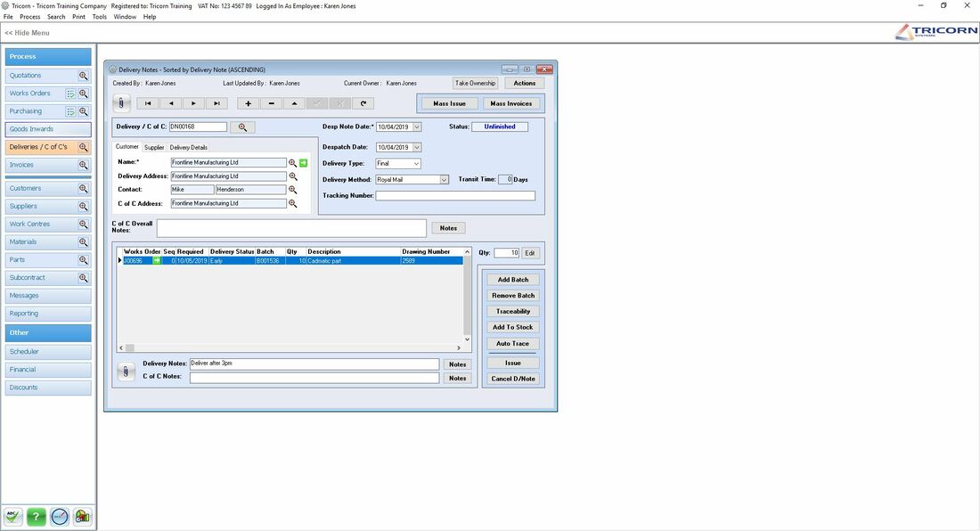Look up C of C Address with magnifier
The image size is (980, 531).
pos(292,204)
